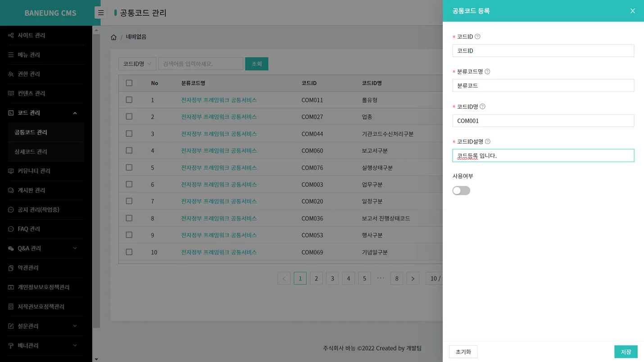Viewport: 644px width, 362px height.
Task: Click the 코드 관리 sidebar icon
Action: (11, 113)
